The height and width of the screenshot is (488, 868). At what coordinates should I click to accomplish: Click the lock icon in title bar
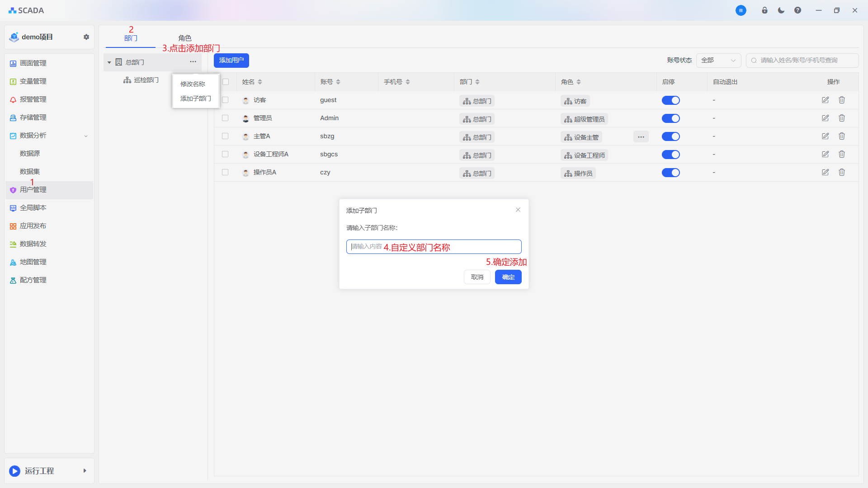tap(764, 10)
